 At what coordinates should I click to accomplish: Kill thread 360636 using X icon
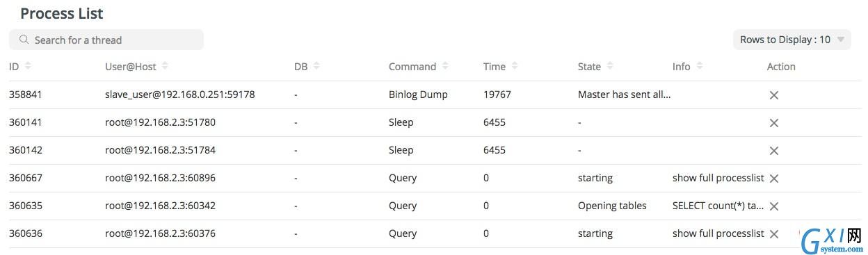tap(773, 234)
